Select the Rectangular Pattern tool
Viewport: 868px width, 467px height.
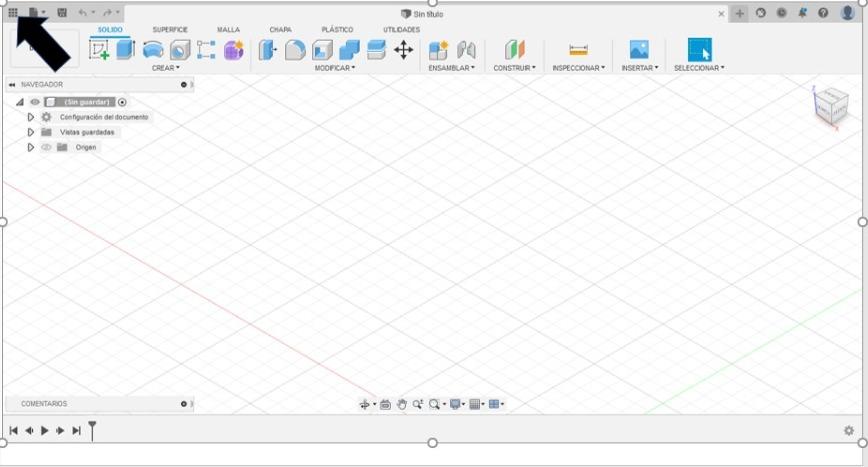(x=206, y=50)
